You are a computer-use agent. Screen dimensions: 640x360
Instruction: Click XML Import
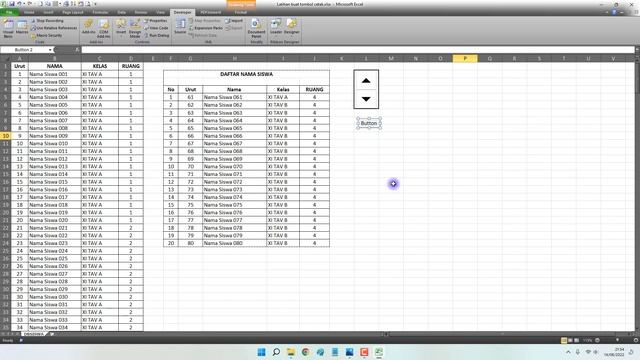click(234, 20)
